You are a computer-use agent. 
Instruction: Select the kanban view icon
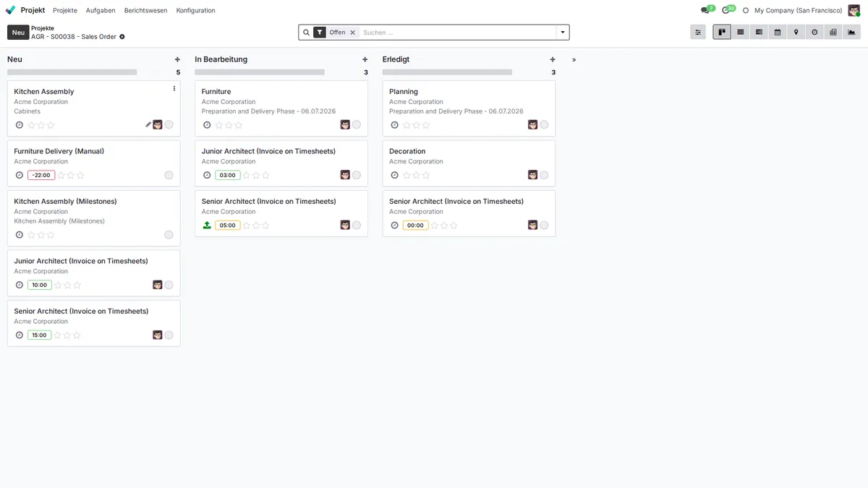point(722,33)
